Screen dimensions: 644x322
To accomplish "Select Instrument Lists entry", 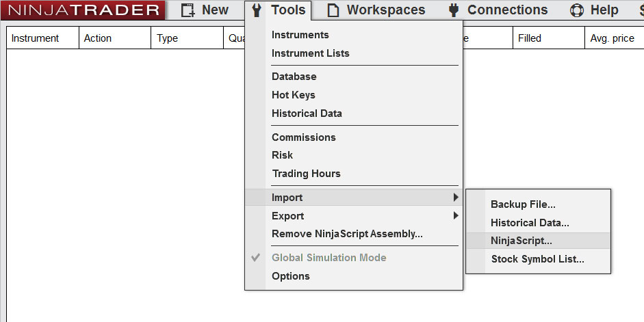I will pos(311,53).
